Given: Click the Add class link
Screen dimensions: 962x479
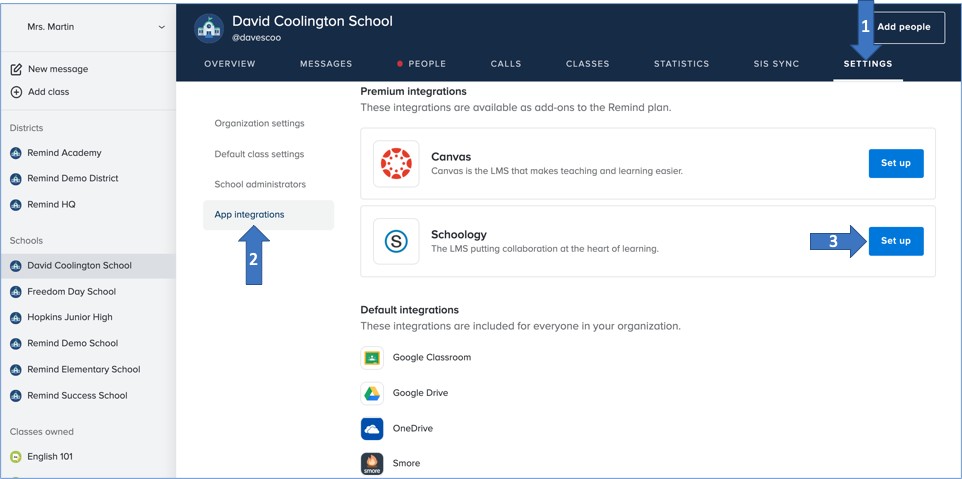Looking at the screenshot, I should pyautogui.click(x=48, y=92).
